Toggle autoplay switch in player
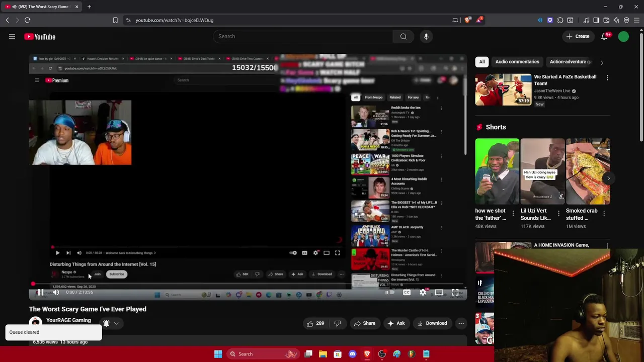 point(389,292)
